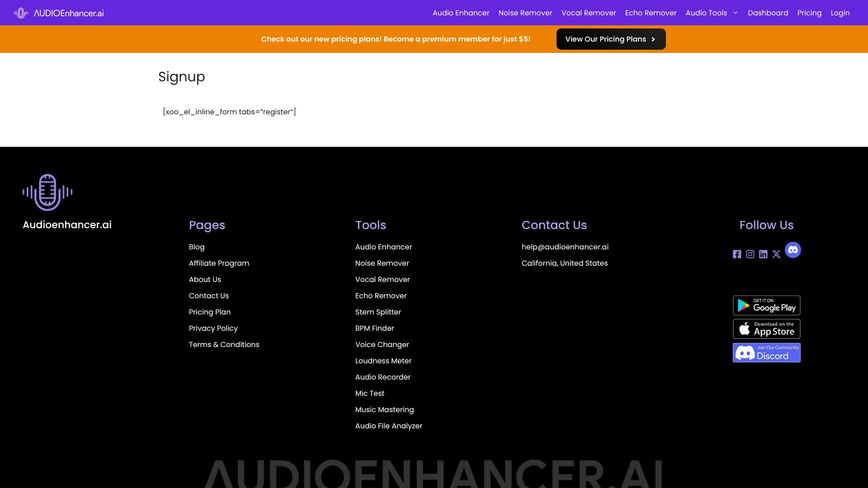868x488 pixels.
Task: Open Echo Remover under footer Tools
Action: (381, 296)
